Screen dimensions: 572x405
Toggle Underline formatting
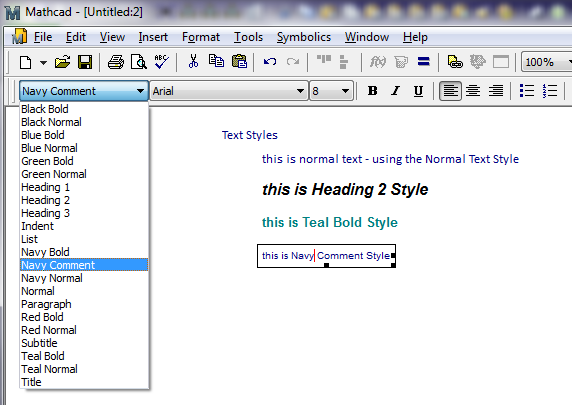(418, 91)
